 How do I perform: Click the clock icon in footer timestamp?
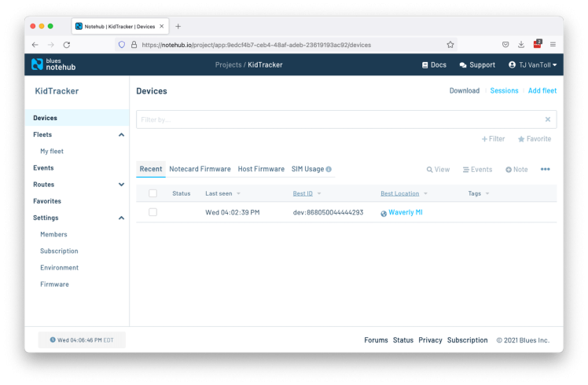tap(53, 339)
